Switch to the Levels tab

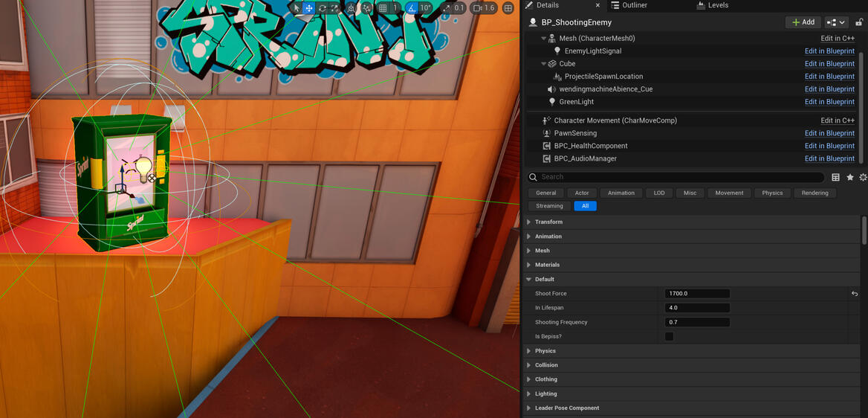pyautogui.click(x=713, y=5)
